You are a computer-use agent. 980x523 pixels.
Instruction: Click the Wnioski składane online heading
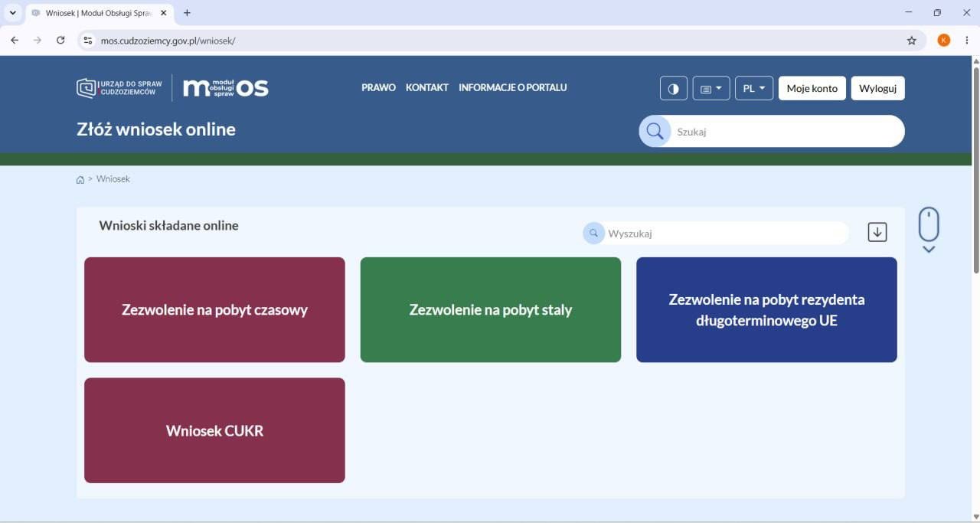pyautogui.click(x=169, y=226)
